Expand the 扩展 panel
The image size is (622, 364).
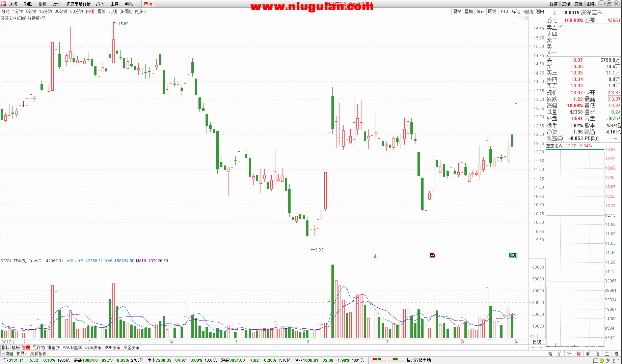tap(22, 354)
